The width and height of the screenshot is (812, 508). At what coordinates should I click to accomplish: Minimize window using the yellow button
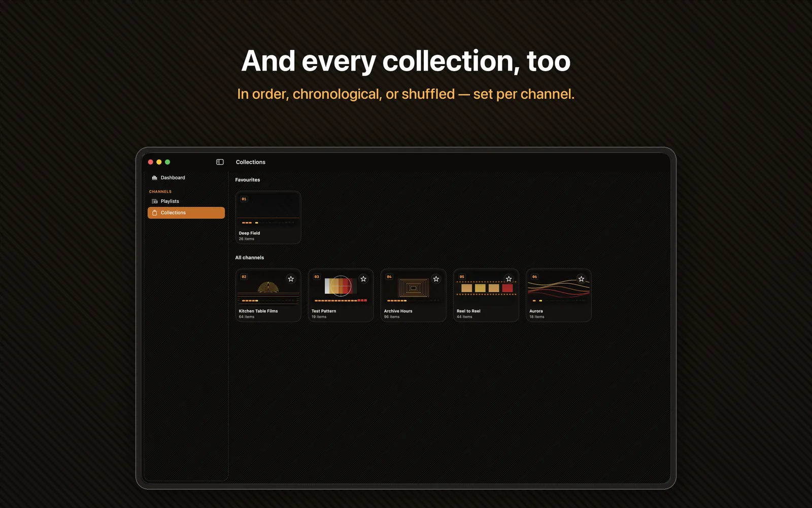tap(159, 162)
